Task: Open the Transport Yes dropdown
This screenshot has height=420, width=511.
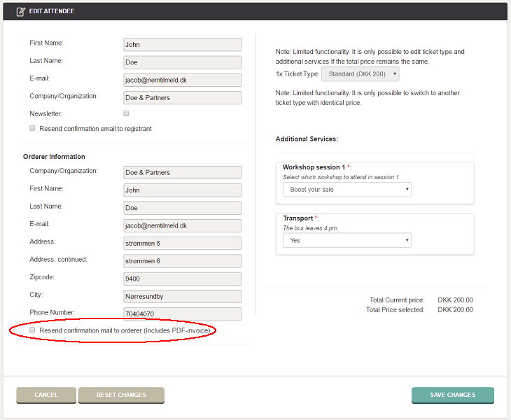Action: (x=346, y=241)
